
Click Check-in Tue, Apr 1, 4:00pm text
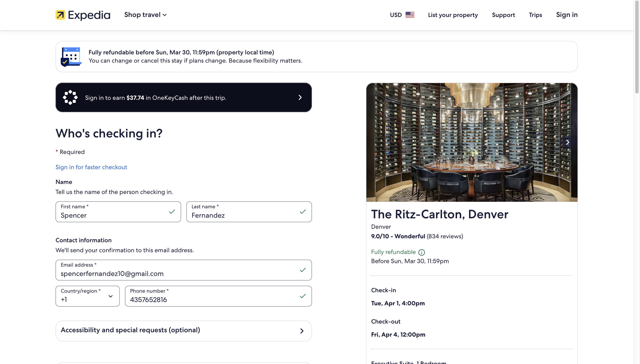coord(398,303)
